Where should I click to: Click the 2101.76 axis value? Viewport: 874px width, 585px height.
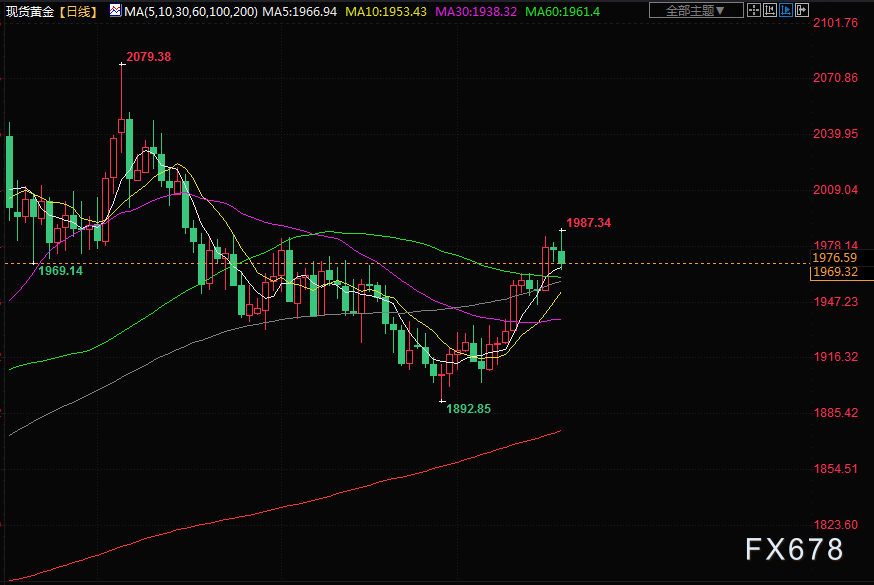(836, 23)
